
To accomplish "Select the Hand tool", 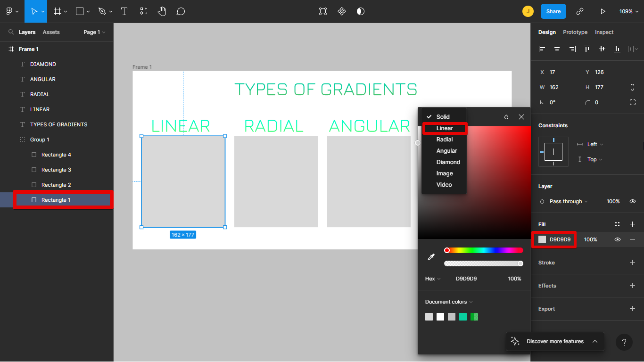I will click(x=162, y=11).
